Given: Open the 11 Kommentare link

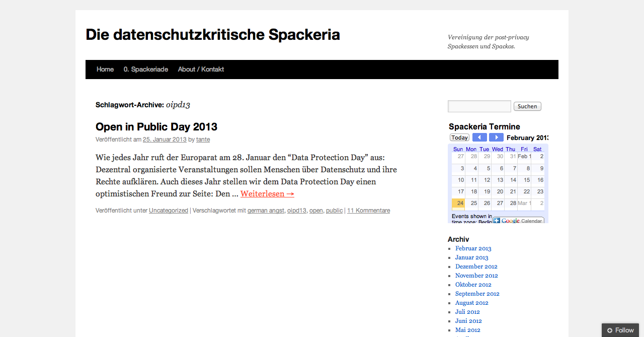Looking at the screenshot, I should pyautogui.click(x=368, y=211).
